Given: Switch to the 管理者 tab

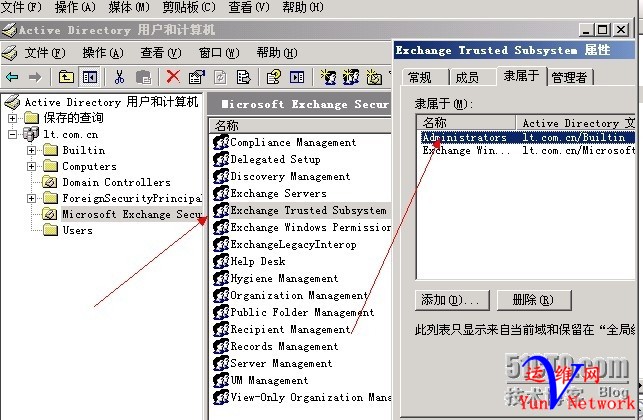Looking at the screenshot, I should point(570,77).
